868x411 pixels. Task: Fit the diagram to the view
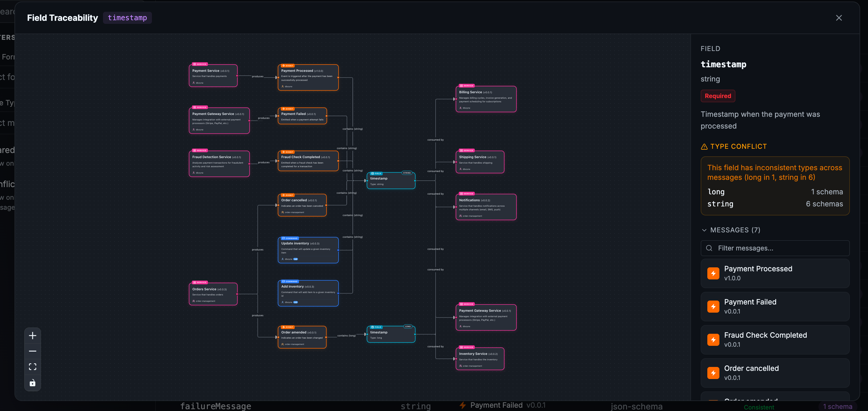[32, 367]
